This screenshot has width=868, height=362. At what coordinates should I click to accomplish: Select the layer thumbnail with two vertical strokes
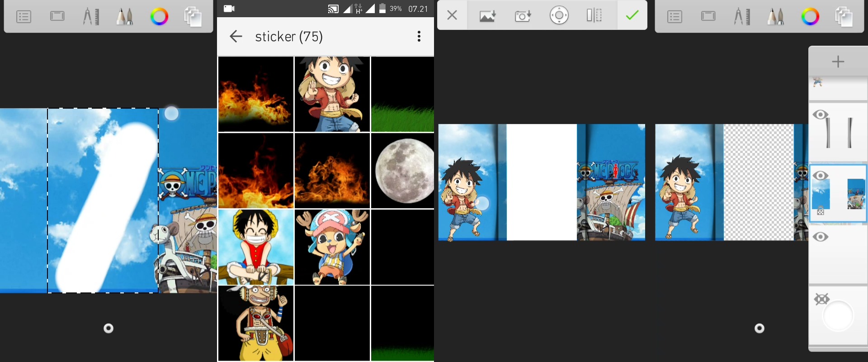click(839, 133)
